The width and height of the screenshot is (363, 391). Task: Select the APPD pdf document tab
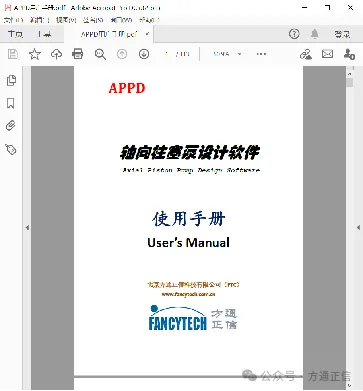coord(109,34)
